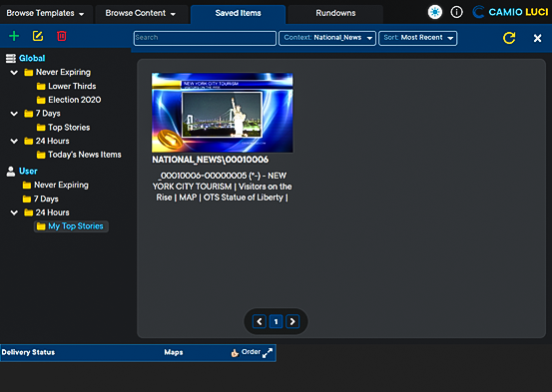The width and height of the screenshot is (552, 392).
Task: Go to next page arrow
Action: (x=292, y=321)
